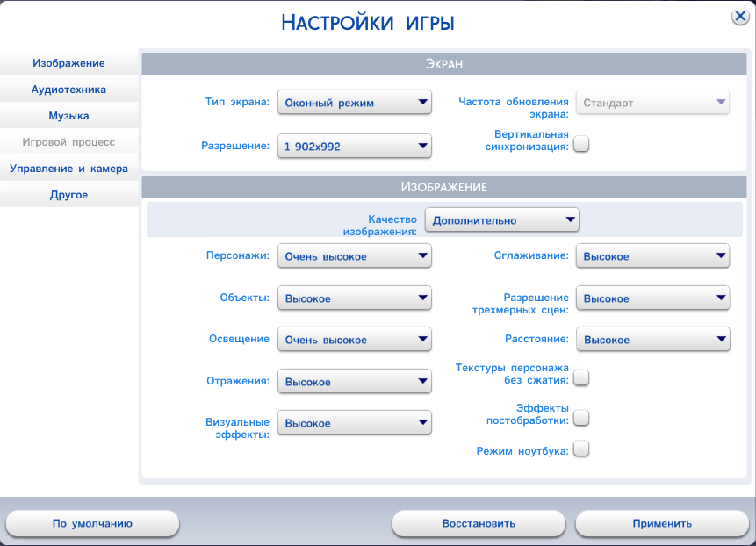
Task: Go to Управление и камера tab
Action: [x=69, y=169]
